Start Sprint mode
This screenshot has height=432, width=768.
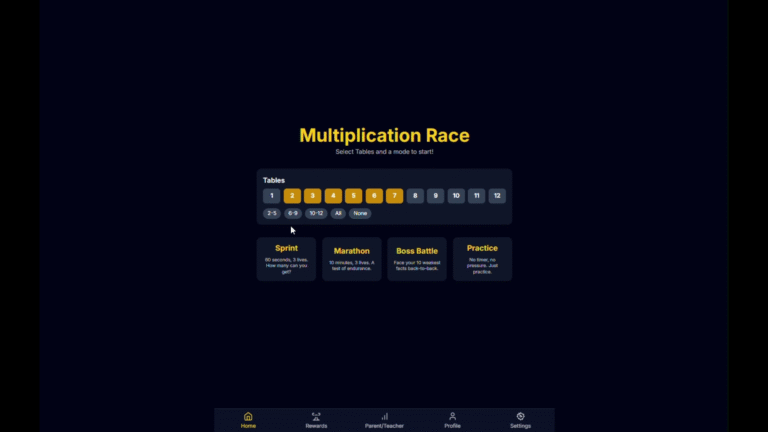[286, 259]
